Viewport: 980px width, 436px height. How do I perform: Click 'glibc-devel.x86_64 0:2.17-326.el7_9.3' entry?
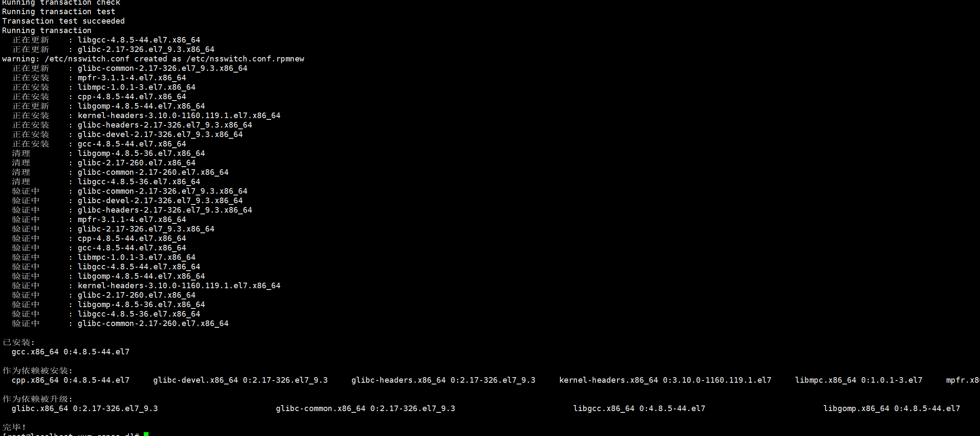coord(240,380)
